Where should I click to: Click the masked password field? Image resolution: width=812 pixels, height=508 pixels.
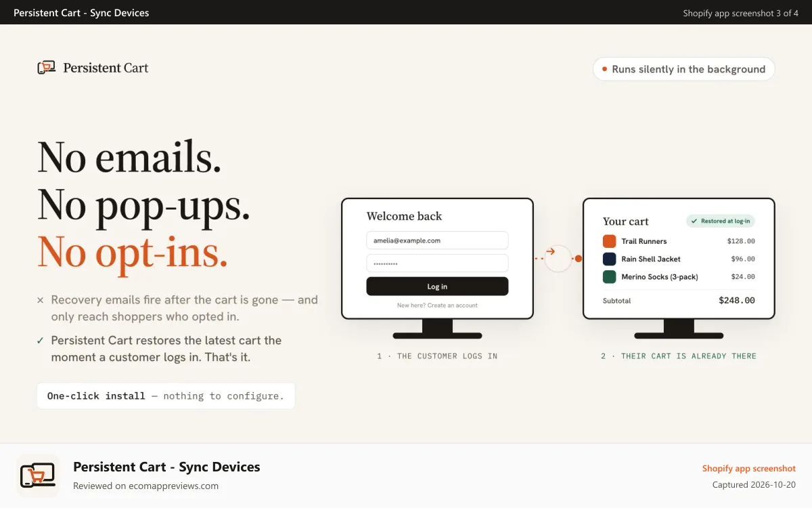[x=437, y=263]
